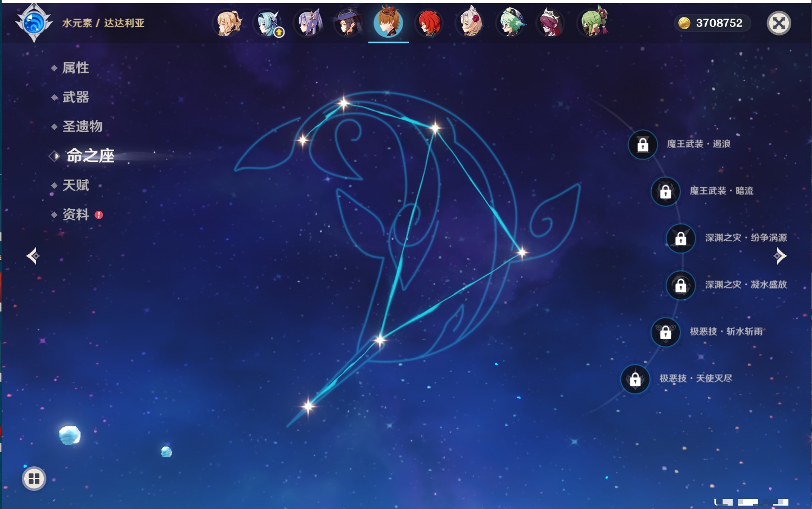This screenshot has height=509, width=812.
Task: Go to next character with right arrow
Action: (x=780, y=256)
